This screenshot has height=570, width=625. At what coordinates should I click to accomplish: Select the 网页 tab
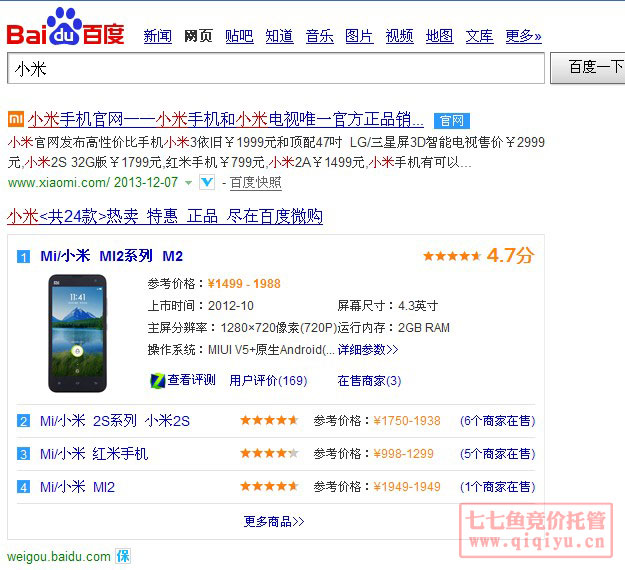point(198,36)
